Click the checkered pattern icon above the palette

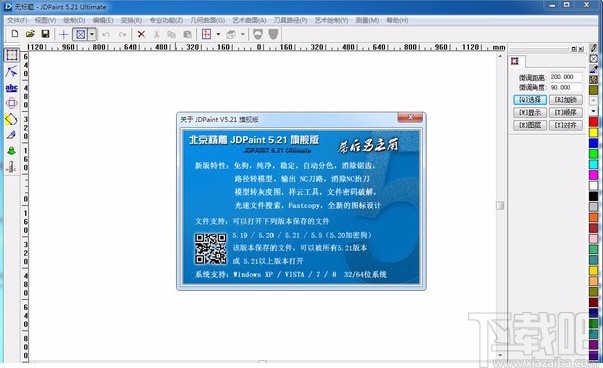(594, 80)
